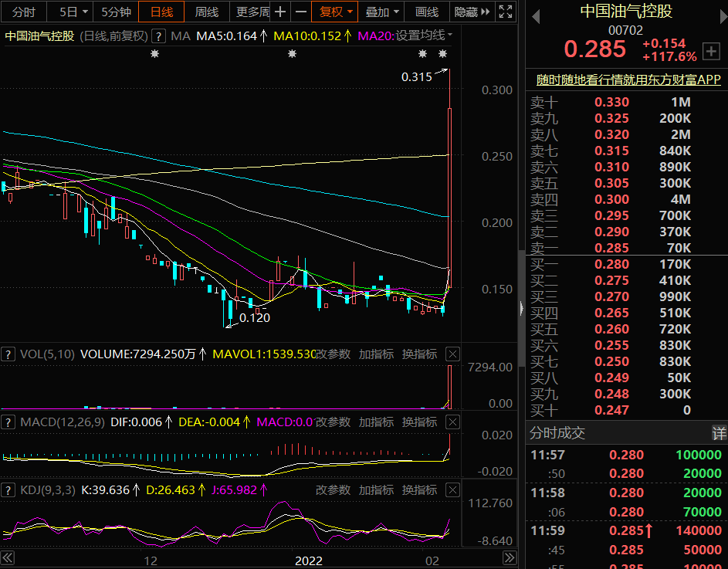Zoom out the chart with minus icon

300,12
